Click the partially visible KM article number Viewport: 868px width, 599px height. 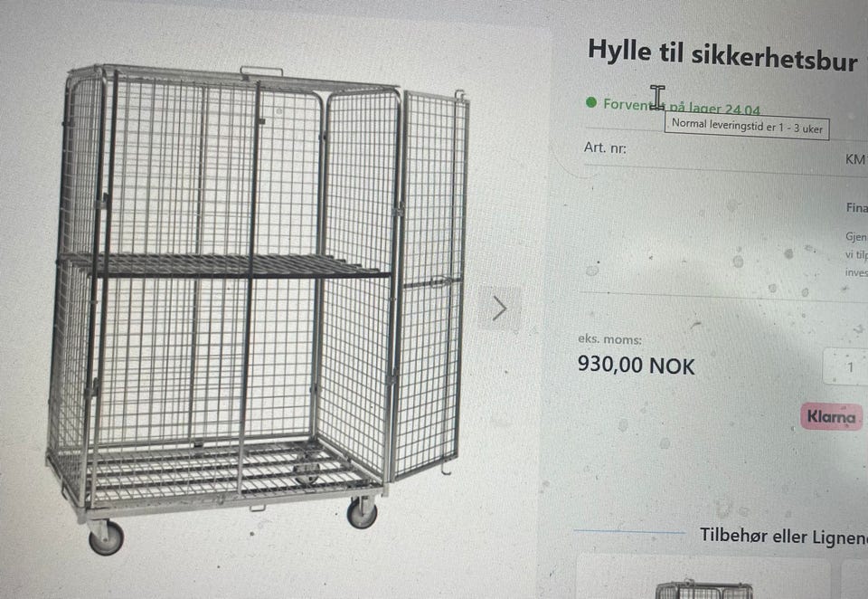click(856, 159)
